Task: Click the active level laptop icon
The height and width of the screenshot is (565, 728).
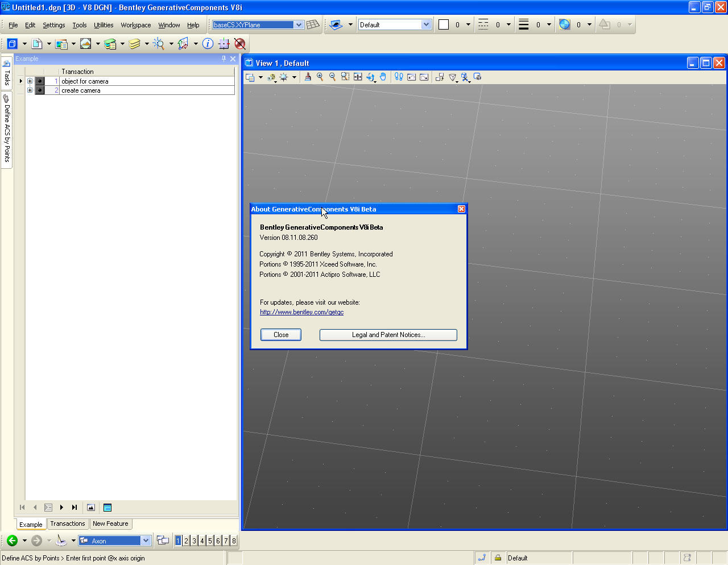Action: click(336, 24)
